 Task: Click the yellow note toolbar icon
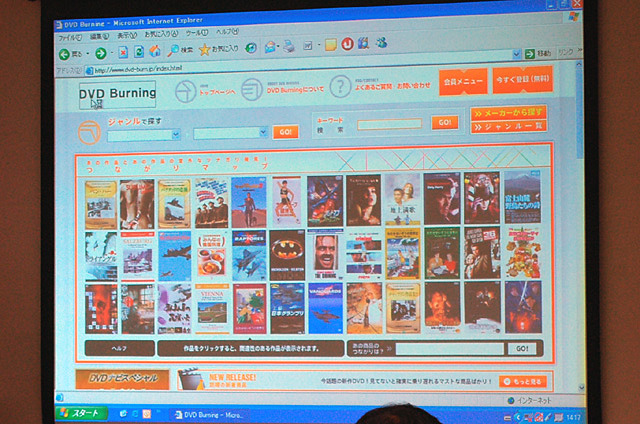pyautogui.click(x=331, y=44)
